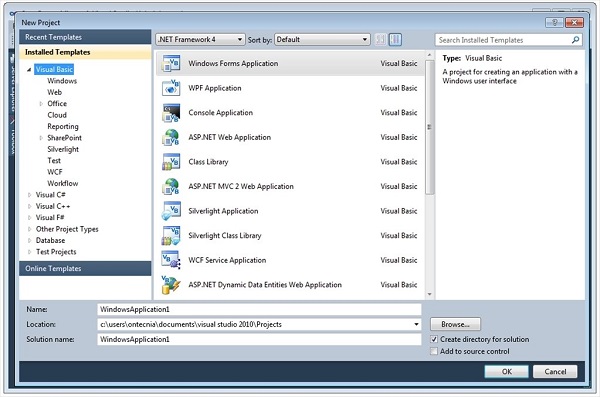Enable Add to source control checkbox
Viewport: 600px width, 397px height.
click(x=434, y=351)
